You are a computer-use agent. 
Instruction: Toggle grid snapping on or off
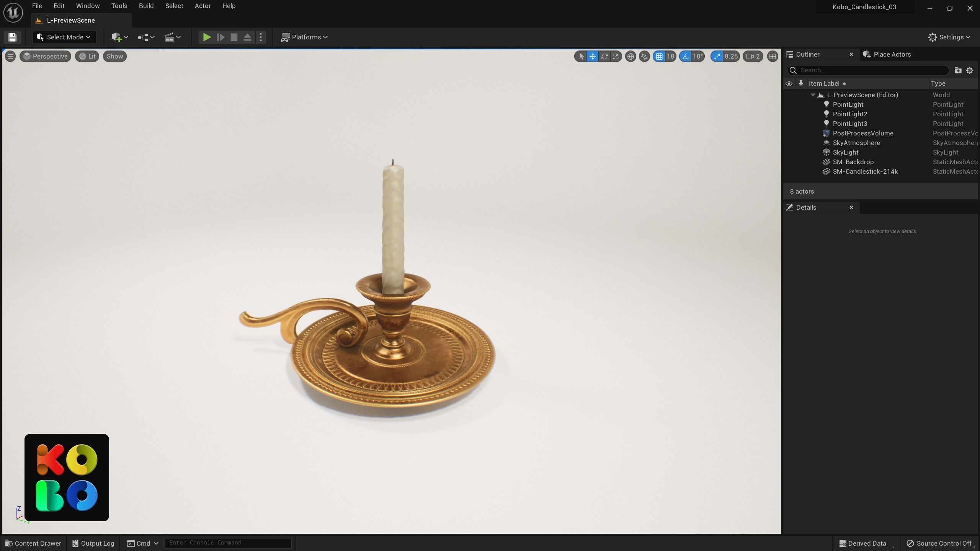click(x=659, y=56)
